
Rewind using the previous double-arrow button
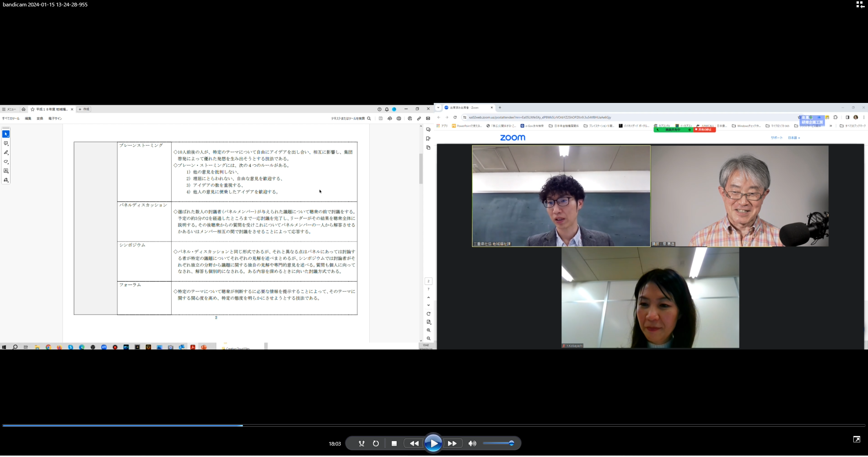click(414, 443)
